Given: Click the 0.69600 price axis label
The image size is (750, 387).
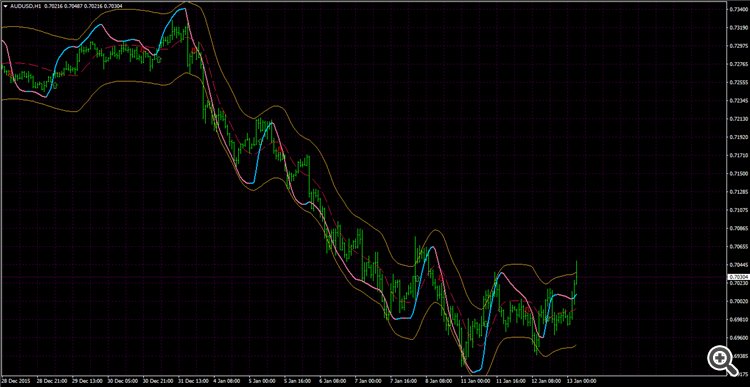Looking at the screenshot, I should [739, 337].
